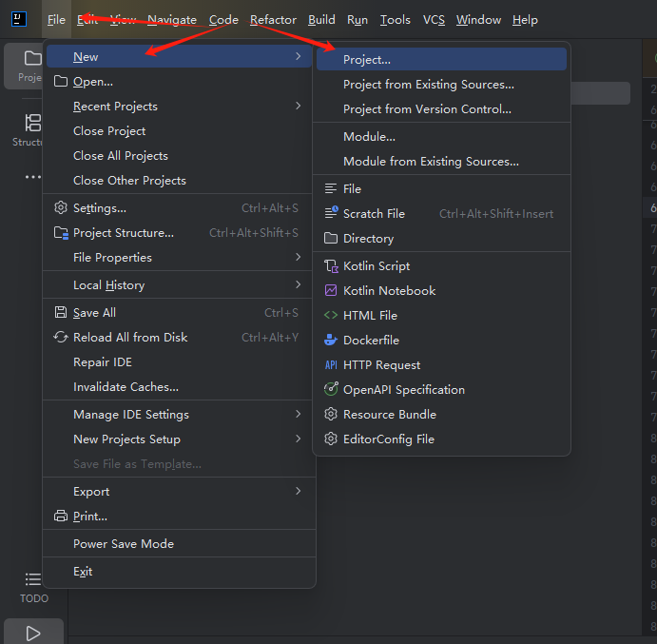This screenshot has width=657, height=644.
Task: Click the Dockerfile whale icon
Action: coord(331,340)
